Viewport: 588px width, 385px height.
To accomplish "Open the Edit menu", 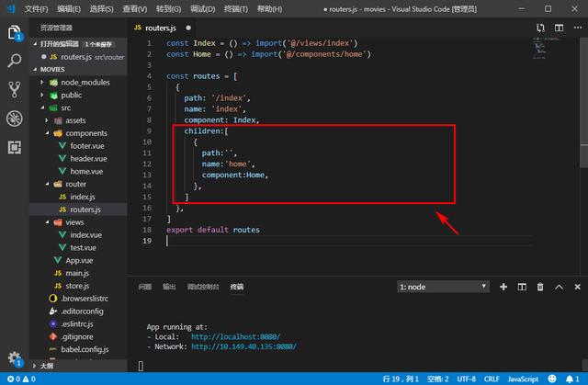I will (x=69, y=8).
